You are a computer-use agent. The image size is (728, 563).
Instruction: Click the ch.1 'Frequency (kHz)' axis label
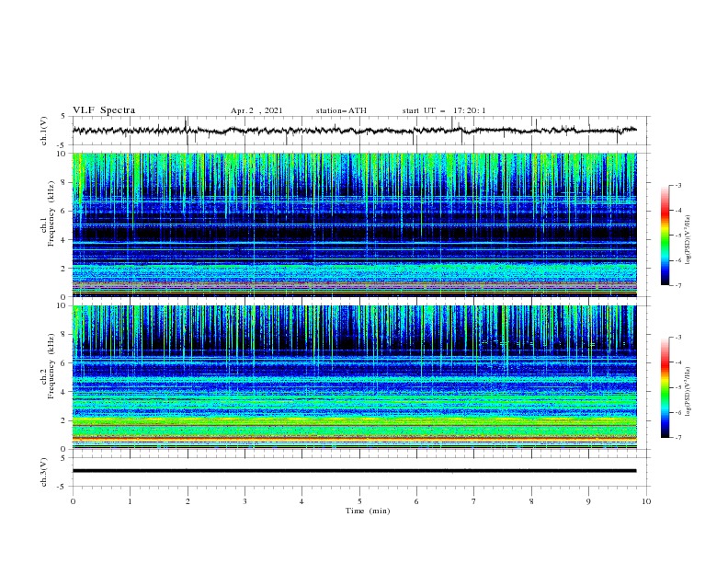[x=51, y=213]
